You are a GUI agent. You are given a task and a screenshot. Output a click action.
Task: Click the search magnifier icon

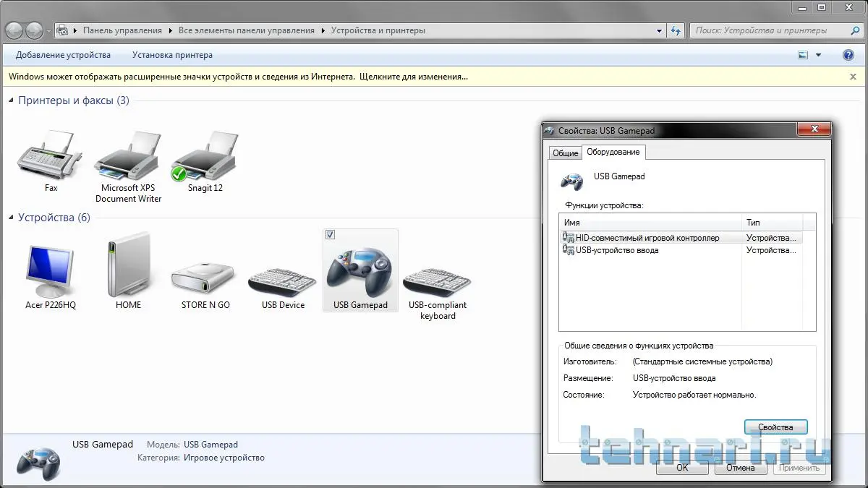click(855, 30)
